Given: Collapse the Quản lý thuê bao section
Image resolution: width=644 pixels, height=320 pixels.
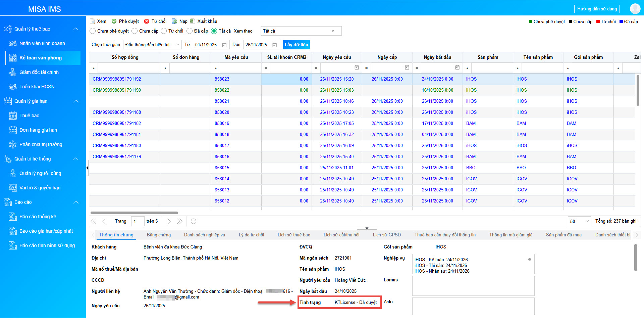Looking at the screenshot, I should 76,29.
